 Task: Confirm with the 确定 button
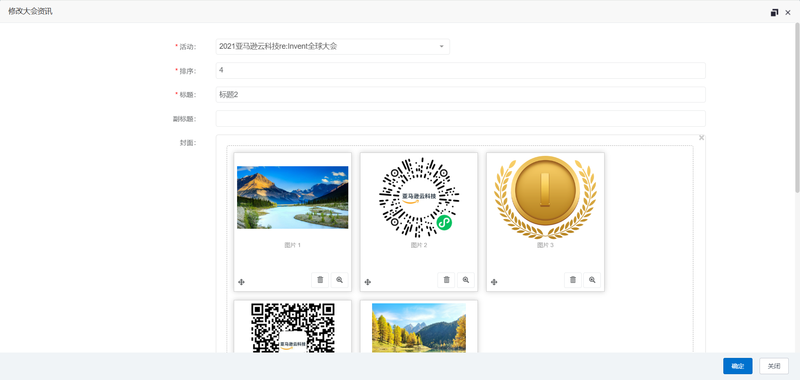[x=738, y=366]
